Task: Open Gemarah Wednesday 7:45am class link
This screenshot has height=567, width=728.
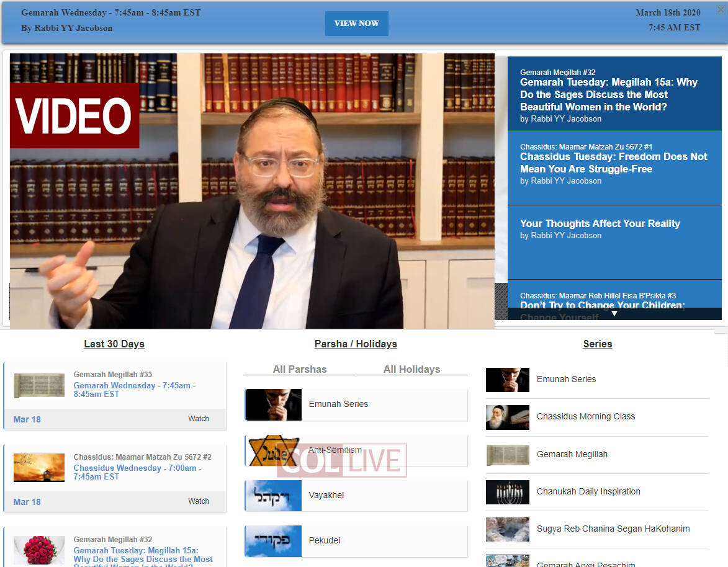Action: (134, 390)
